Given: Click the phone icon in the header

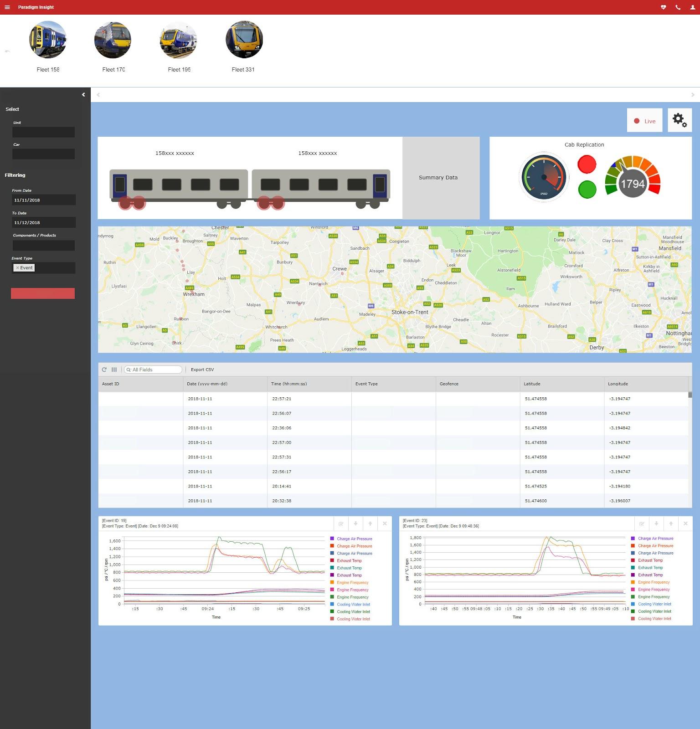Looking at the screenshot, I should pyautogui.click(x=678, y=7).
